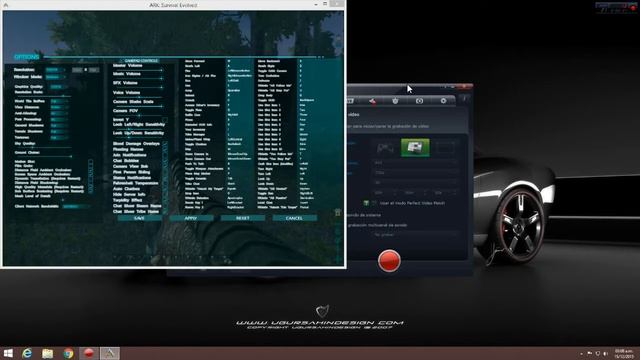640x360 pixels.
Task: Open the OPTIONS tab header
Action: tap(27, 57)
